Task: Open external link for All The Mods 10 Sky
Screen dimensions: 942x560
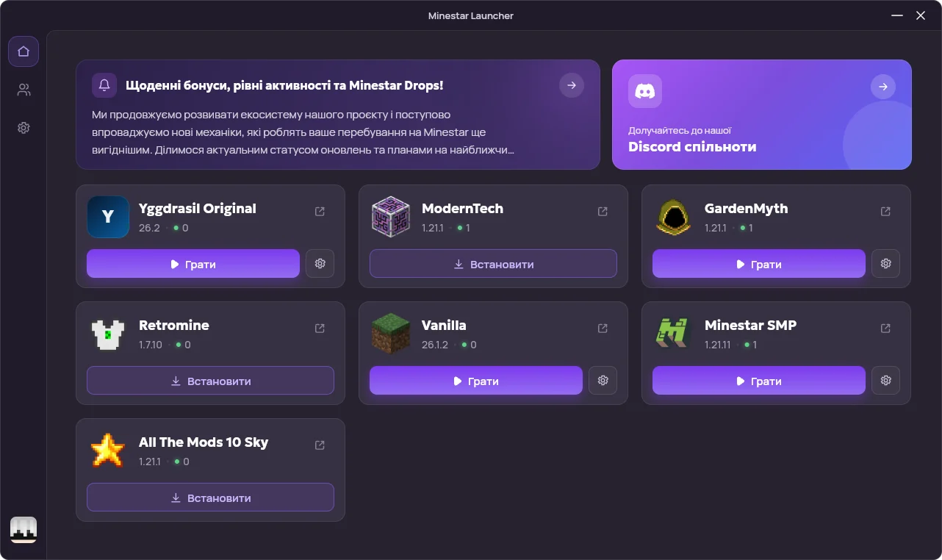Action: point(320,445)
